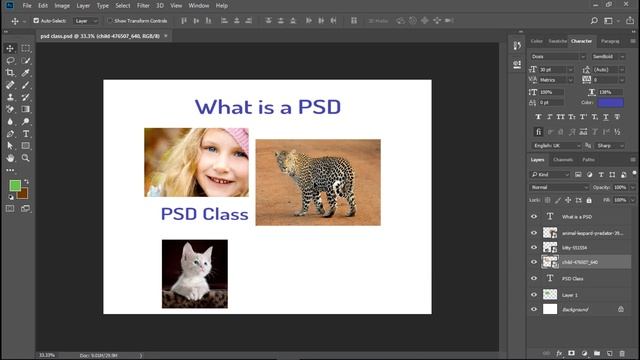Select the Blur tool

pos(10,121)
